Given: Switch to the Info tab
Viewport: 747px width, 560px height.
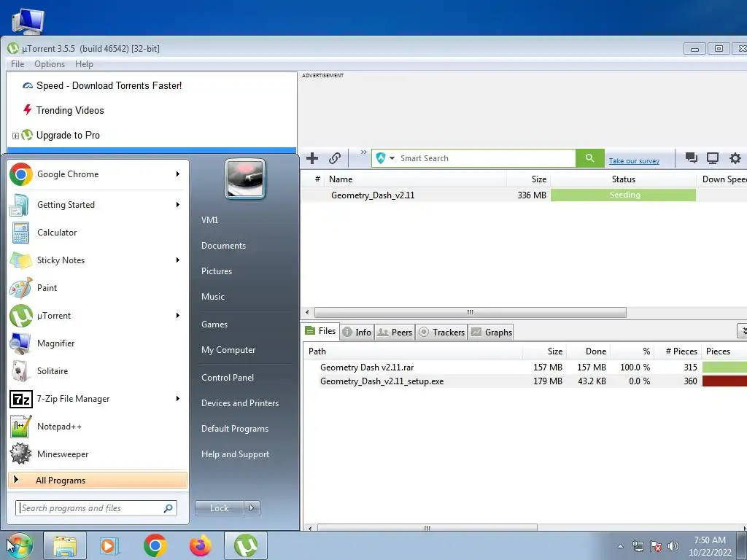Looking at the screenshot, I should point(357,332).
